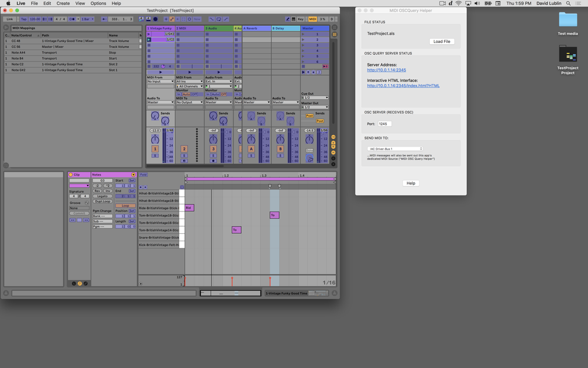Open the Cue Out 1/2 dropdown
The width and height of the screenshot is (588, 368).
click(x=315, y=98)
